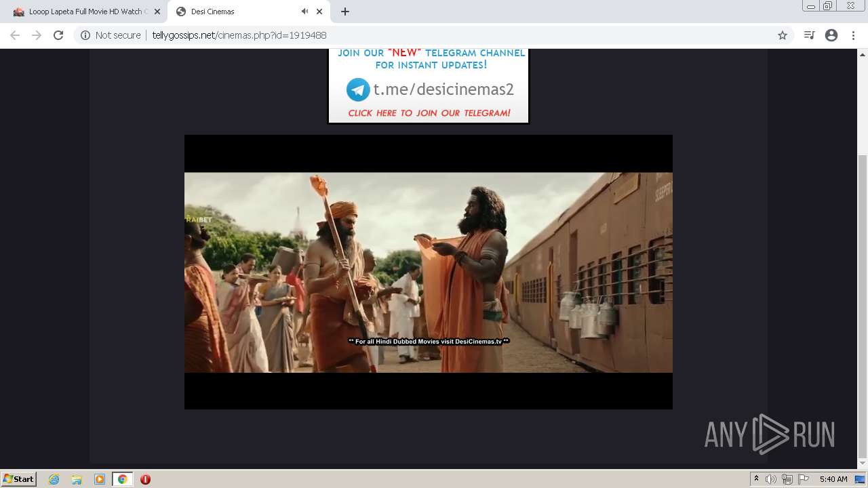Close the Looop Lapeta tab
The height and width of the screenshot is (488, 868).
[157, 12]
